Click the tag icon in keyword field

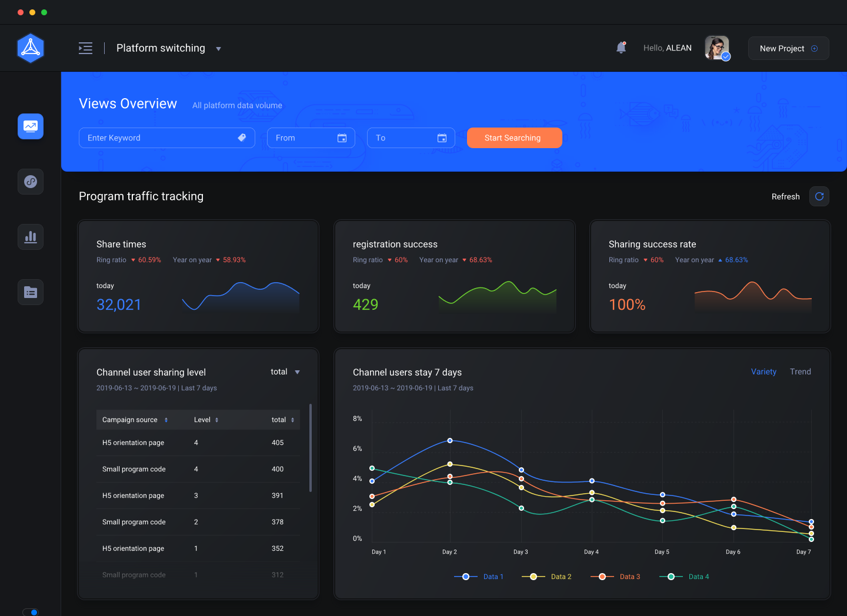coord(242,138)
